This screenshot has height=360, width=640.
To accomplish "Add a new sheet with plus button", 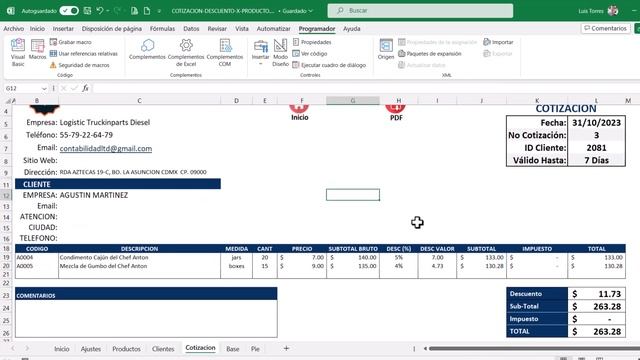I will pos(286,348).
